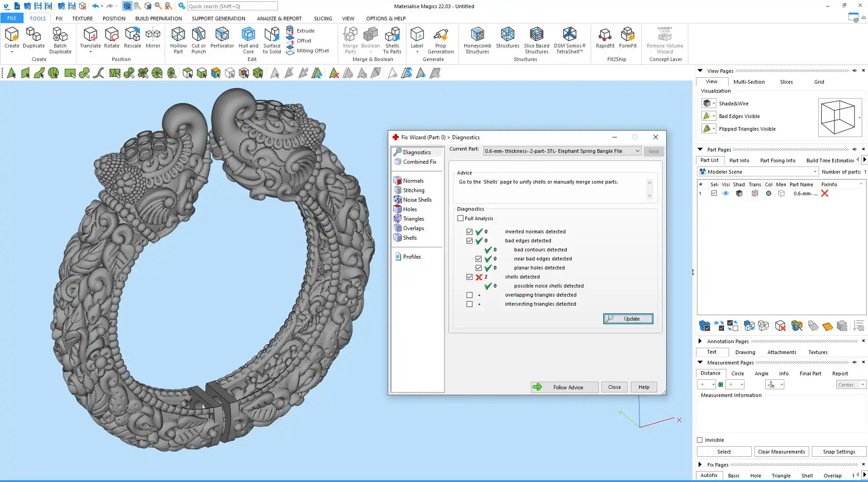Tick the Invisible checkbox
This screenshot has width=868, height=482.
(x=700, y=440)
